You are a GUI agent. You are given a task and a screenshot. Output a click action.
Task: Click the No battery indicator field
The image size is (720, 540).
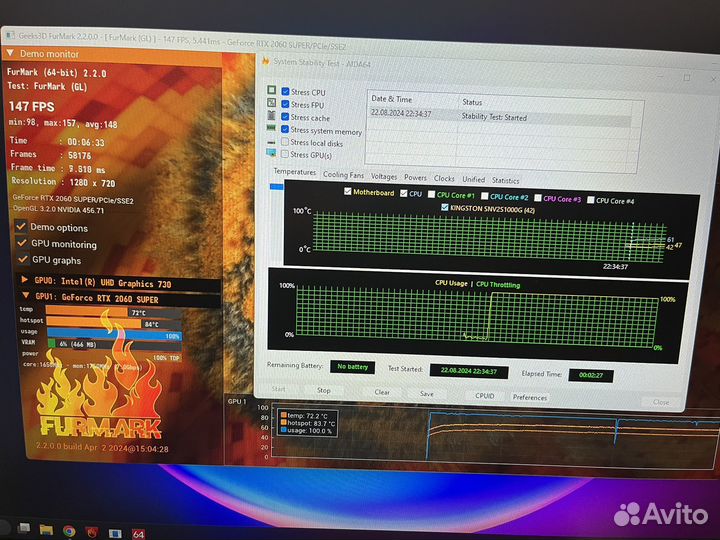click(352, 367)
